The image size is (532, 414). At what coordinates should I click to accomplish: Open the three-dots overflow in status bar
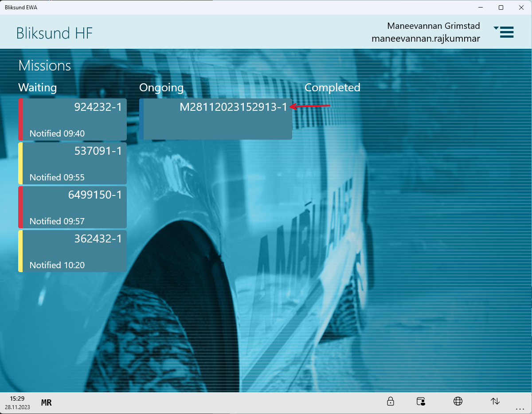click(520, 408)
